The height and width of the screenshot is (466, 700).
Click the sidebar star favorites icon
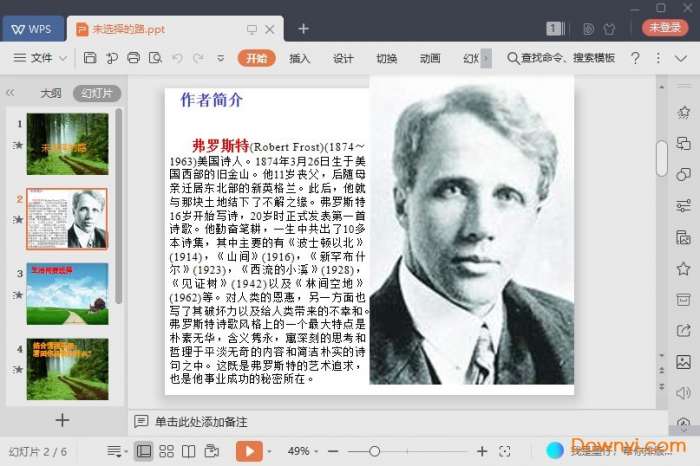coord(683,269)
